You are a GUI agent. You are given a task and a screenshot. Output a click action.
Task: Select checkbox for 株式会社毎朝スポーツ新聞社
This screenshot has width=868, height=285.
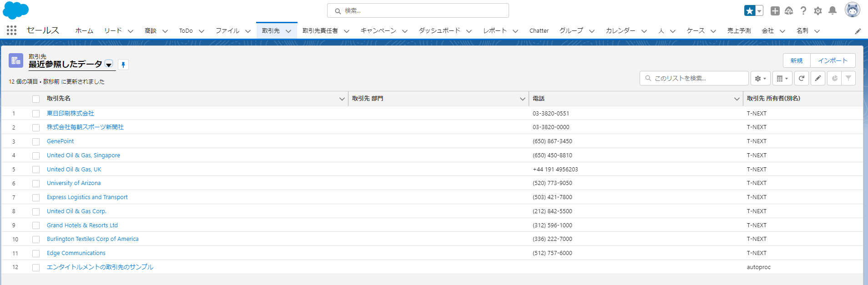coord(36,128)
